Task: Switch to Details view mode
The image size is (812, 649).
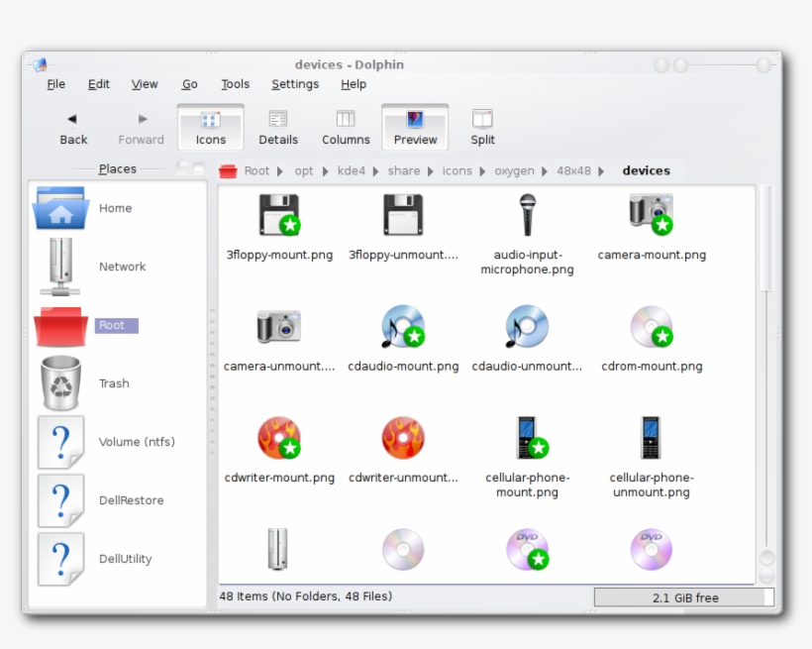Action: [x=278, y=127]
